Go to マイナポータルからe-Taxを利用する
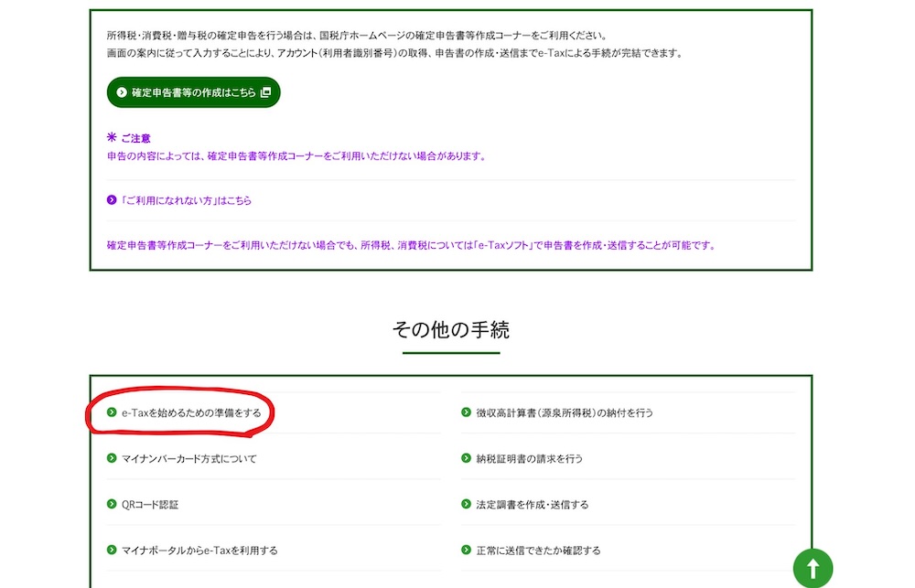The height and width of the screenshot is (588, 915). click(x=199, y=551)
